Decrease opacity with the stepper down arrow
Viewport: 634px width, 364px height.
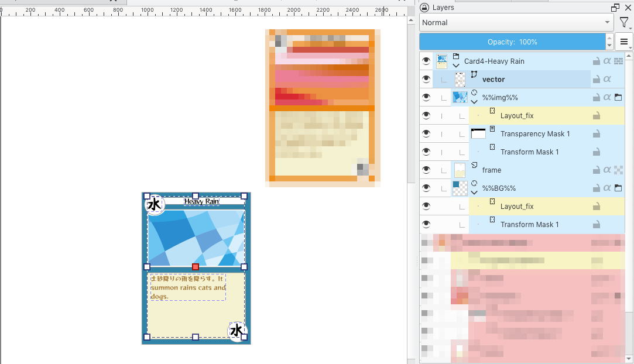point(609,46)
